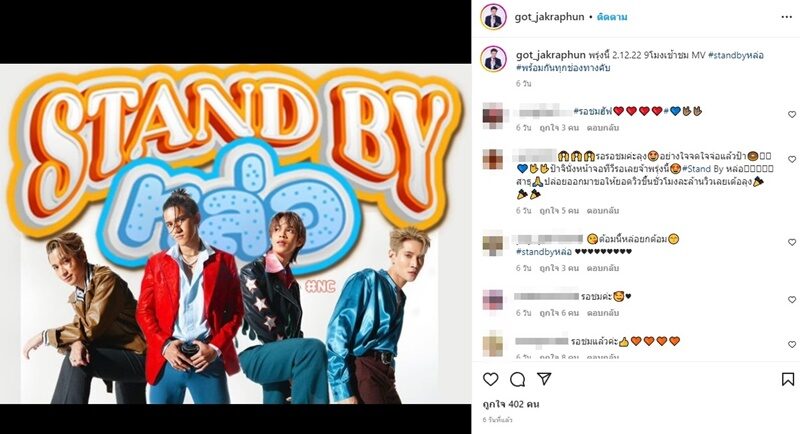Open got_jakraphun profile picture in header

(x=493, y=17)
